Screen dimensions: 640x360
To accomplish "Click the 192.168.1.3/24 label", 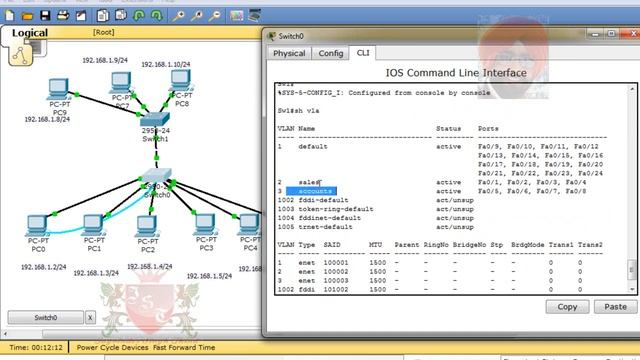I will (96, 273).
